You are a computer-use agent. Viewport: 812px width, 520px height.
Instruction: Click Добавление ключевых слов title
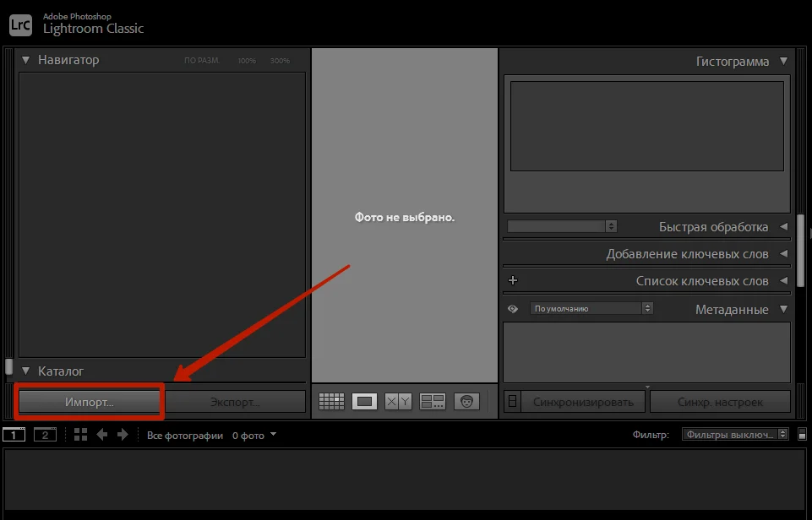pos(687,254)
